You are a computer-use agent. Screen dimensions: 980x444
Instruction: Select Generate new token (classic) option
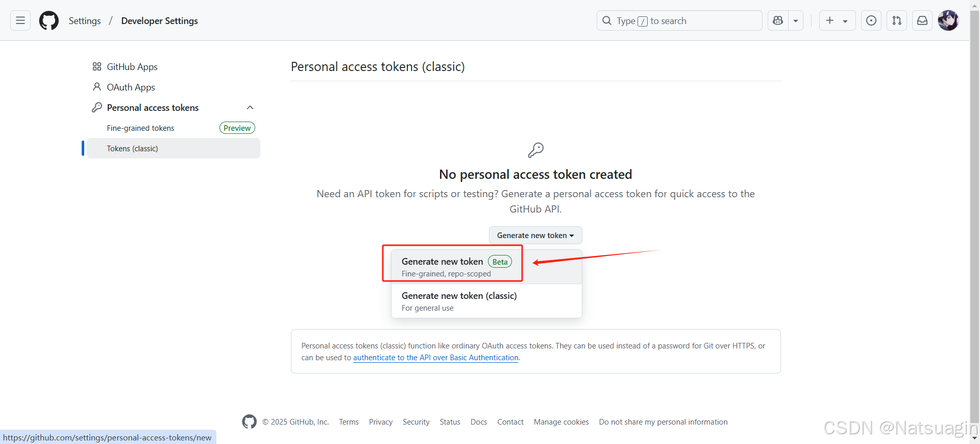[x=486, y=301]
